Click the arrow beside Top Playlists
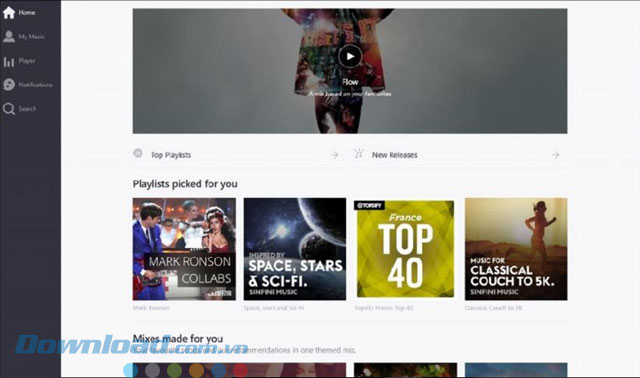This screenshot has height=378, width=640. 334,155
